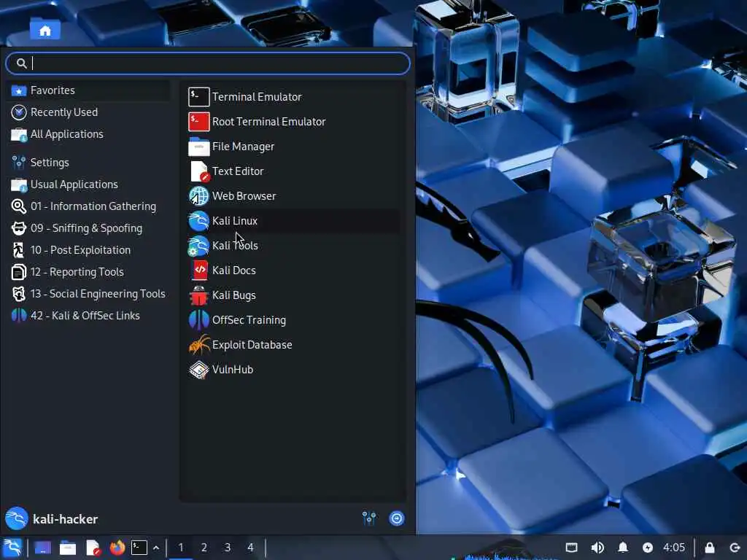Switch to workspace 3

pyautogui.click(x=228, y=548)
